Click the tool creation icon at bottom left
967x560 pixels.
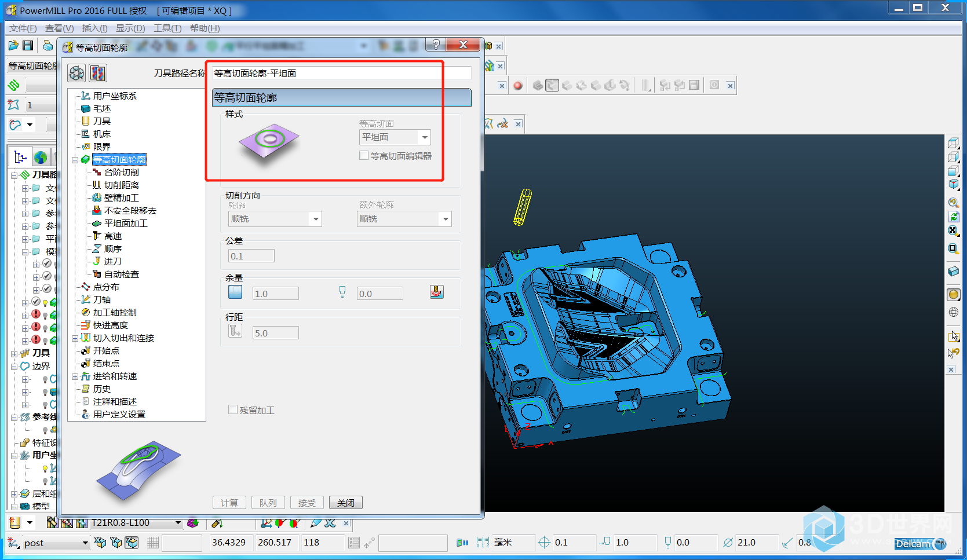click(x=15, y=523)
